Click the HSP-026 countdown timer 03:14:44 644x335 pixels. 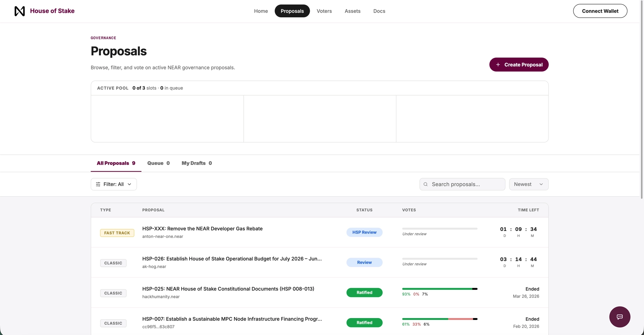pyautogui.click(x=519, y=262)
